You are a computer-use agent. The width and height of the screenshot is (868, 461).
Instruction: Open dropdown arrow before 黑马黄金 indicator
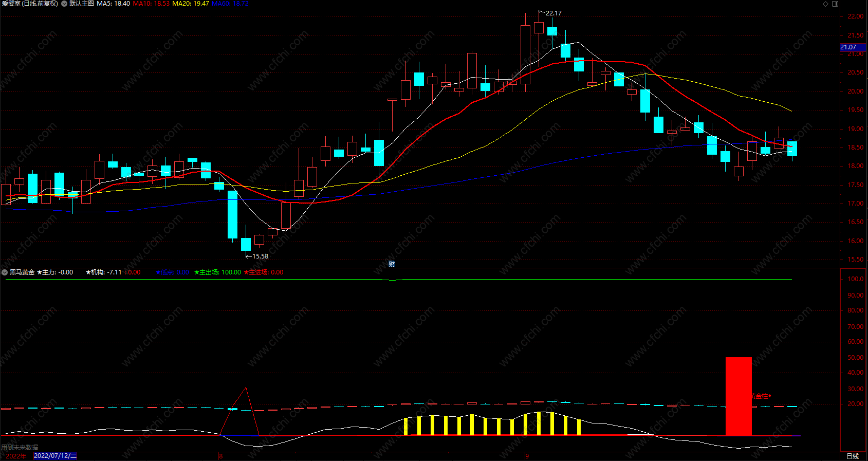[5, 272]
